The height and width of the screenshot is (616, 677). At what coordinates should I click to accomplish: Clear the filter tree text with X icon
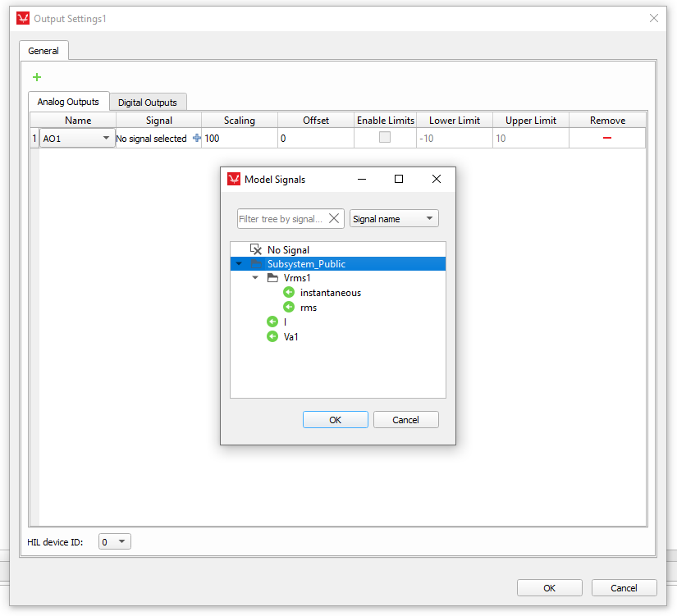(334, 219)
